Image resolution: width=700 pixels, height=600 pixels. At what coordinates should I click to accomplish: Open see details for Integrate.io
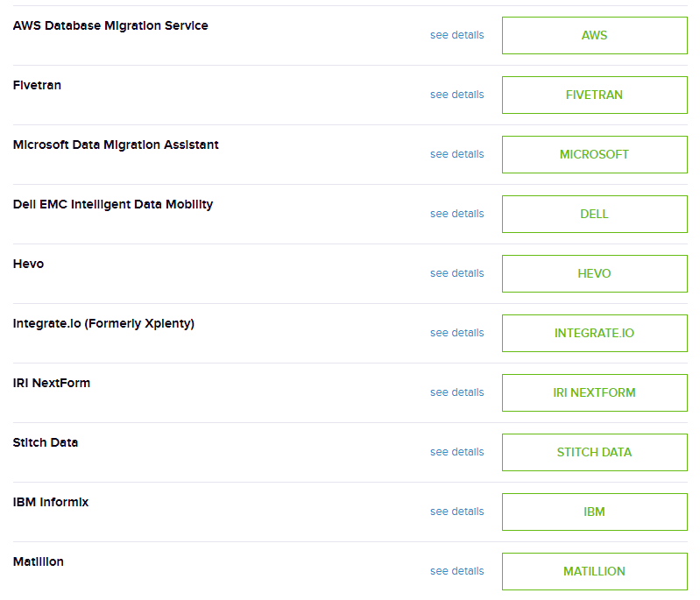[x=456, y=333]
